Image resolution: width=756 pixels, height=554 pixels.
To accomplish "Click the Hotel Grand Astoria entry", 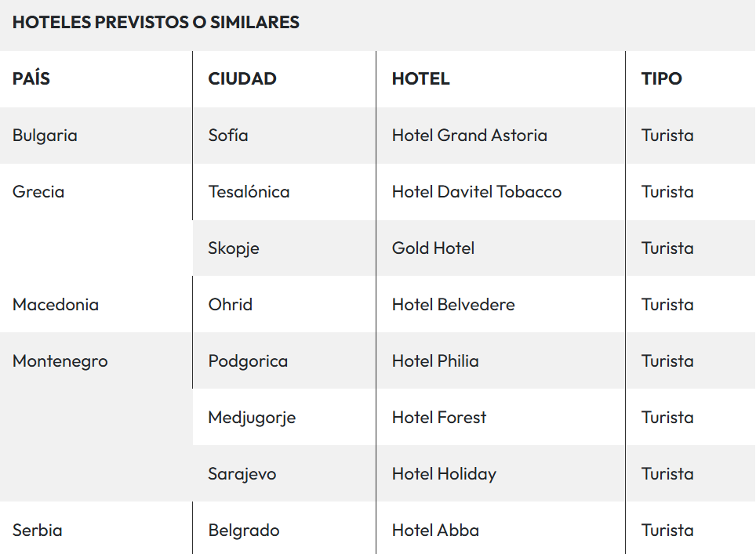I will pyautogui.click(x=470, y=136).
